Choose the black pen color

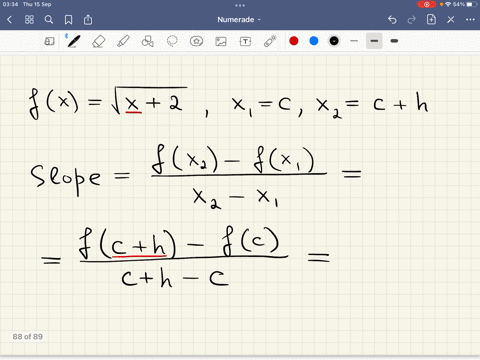point(334,41)
